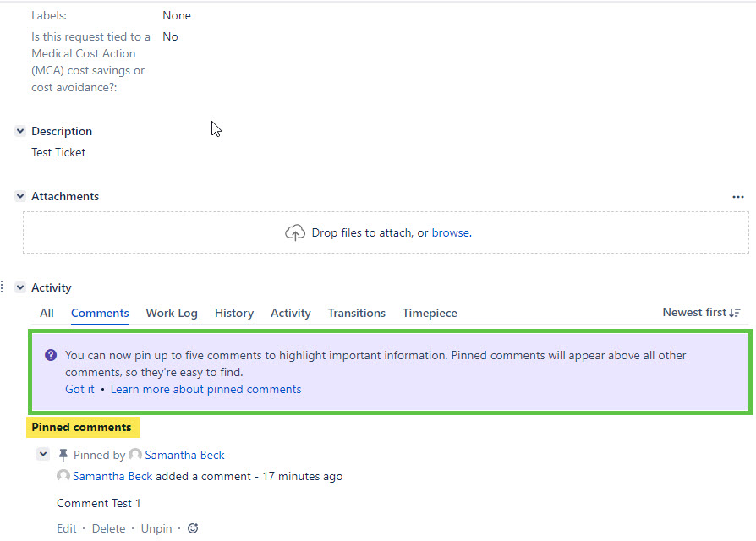Click the Activity section drag handle
This screenshot has width=756, height=541.
2,287
